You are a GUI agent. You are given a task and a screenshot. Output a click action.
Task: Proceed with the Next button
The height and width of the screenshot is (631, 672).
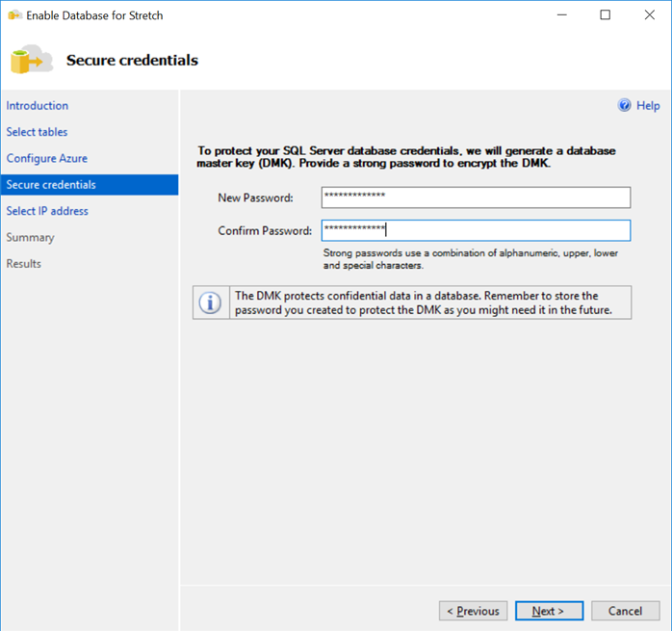coord(548,611)
